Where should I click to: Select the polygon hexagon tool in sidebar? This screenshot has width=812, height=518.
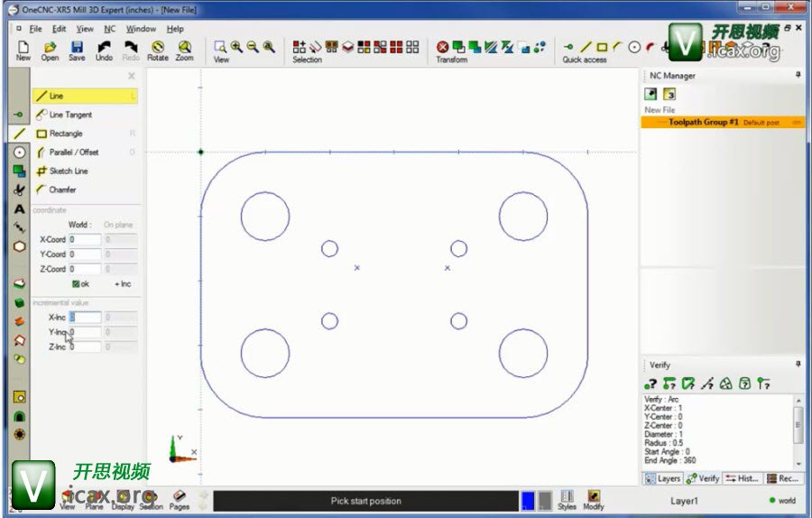pyautogui.click(x=19, y=246)
